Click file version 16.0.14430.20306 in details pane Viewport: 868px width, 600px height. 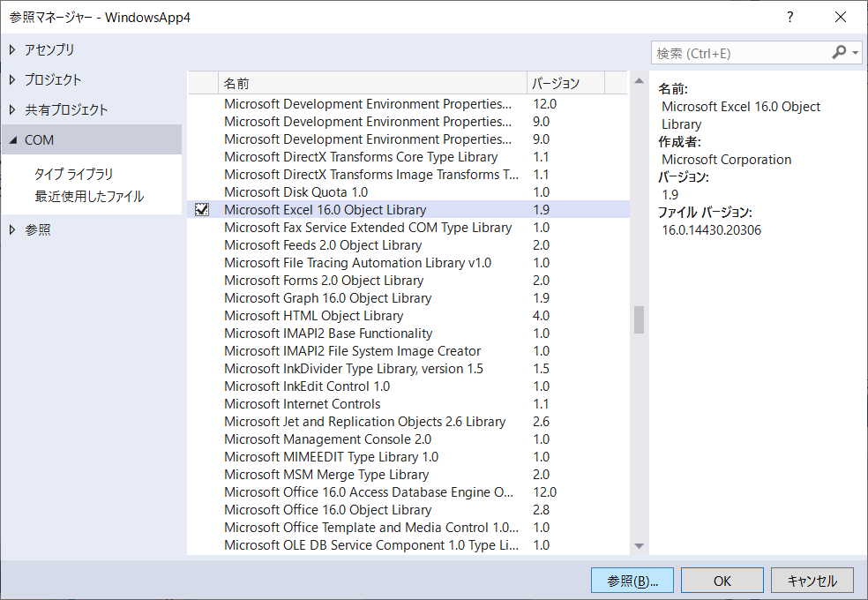pos(711,230)
